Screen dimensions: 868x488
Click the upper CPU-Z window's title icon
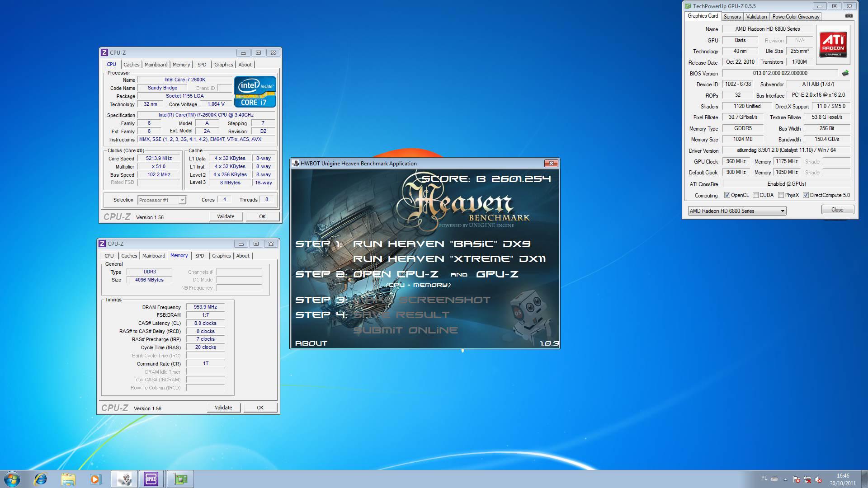(104, 52)
